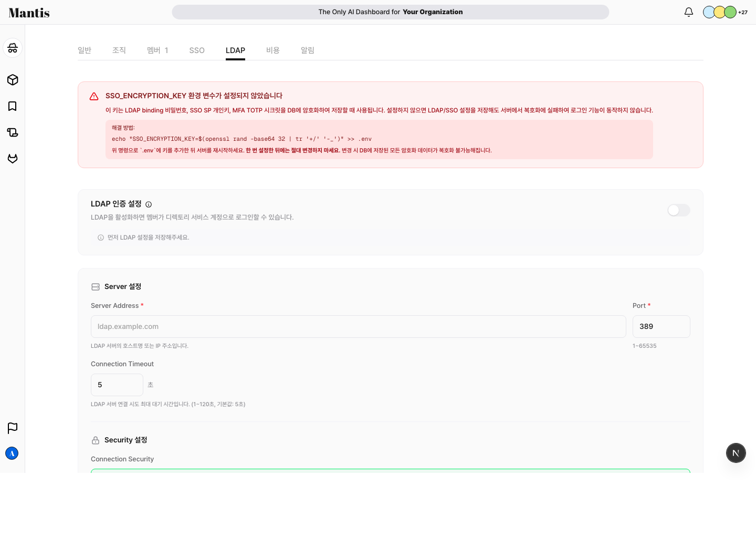Focus the Server Address input field
Screen dimensions: 756x547
click(359, 326)
